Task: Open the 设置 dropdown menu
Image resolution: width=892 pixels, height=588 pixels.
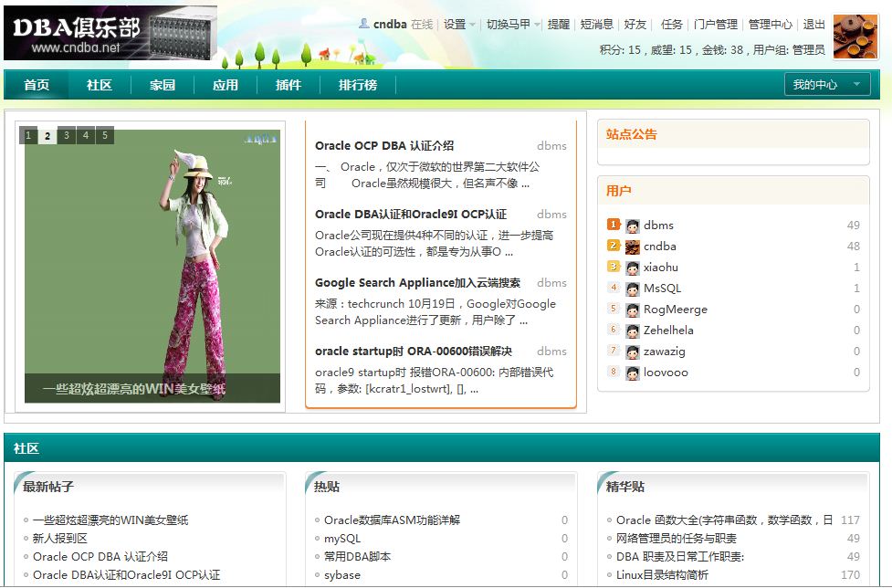Action: (x=459, y=25)
